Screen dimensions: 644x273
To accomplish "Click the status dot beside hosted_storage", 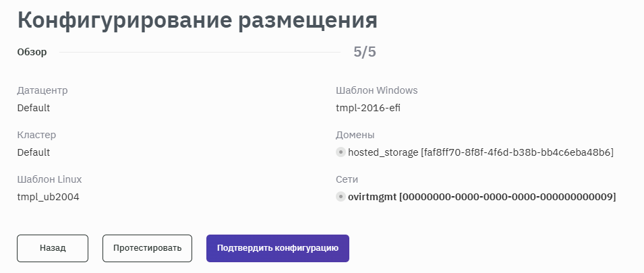I will point(341,152).
